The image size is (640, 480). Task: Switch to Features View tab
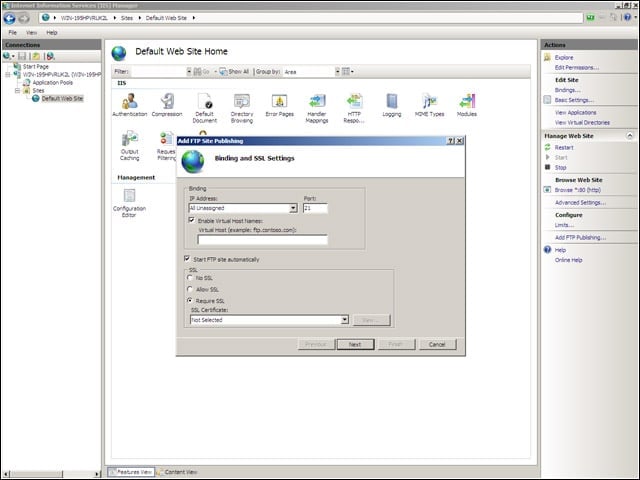[x=131, y=472]
